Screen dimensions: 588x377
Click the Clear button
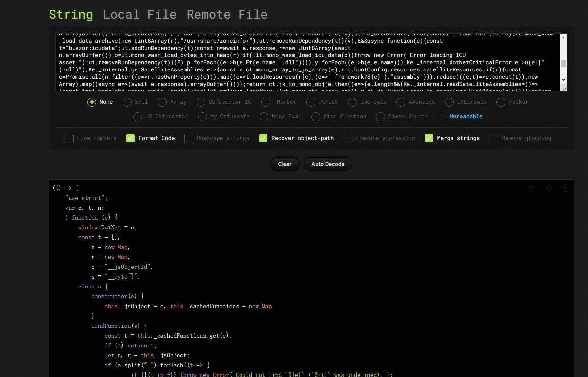point(285,164)
